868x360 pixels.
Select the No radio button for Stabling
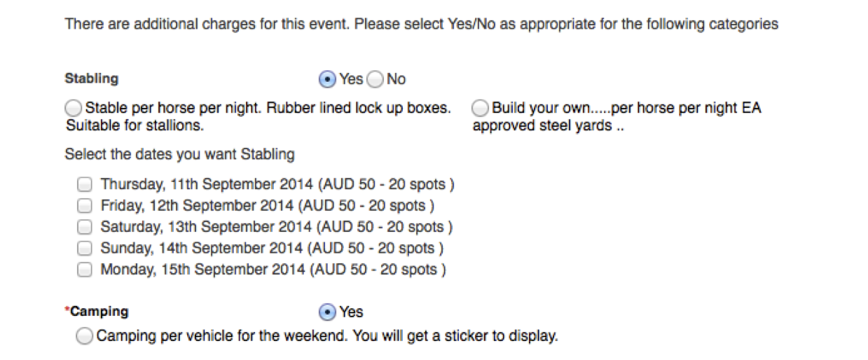pyautogui.click(x=376, y=80)
